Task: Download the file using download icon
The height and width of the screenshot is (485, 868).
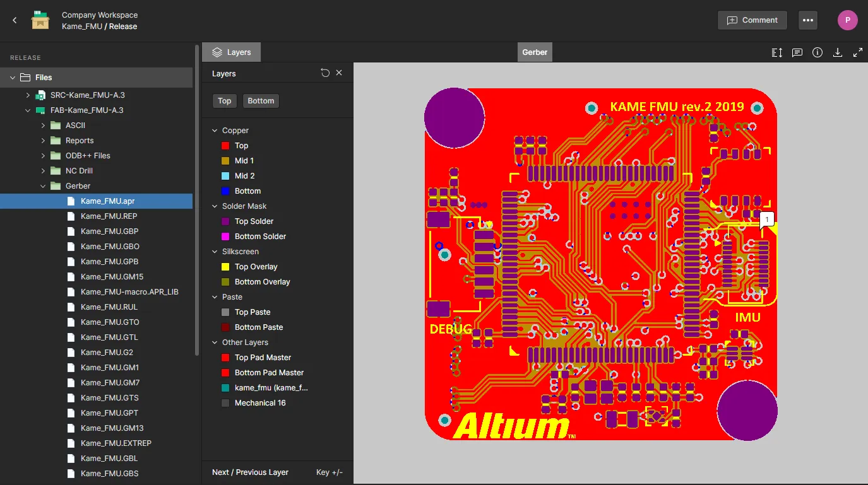Action: [x=838, y=52]
